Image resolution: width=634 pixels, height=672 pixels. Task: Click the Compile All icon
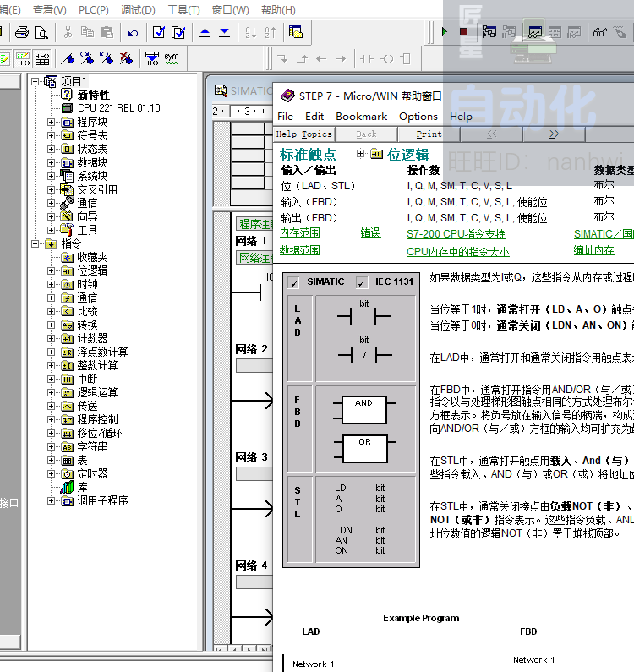pos(178,33)
